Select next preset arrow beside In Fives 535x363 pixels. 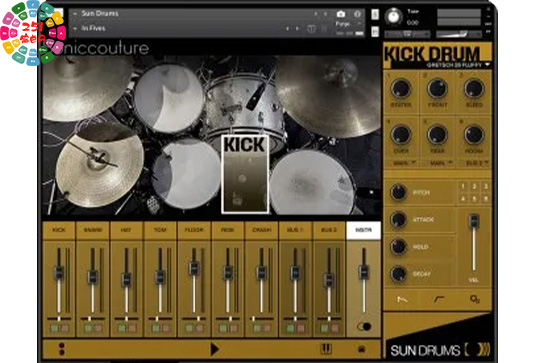298,29
